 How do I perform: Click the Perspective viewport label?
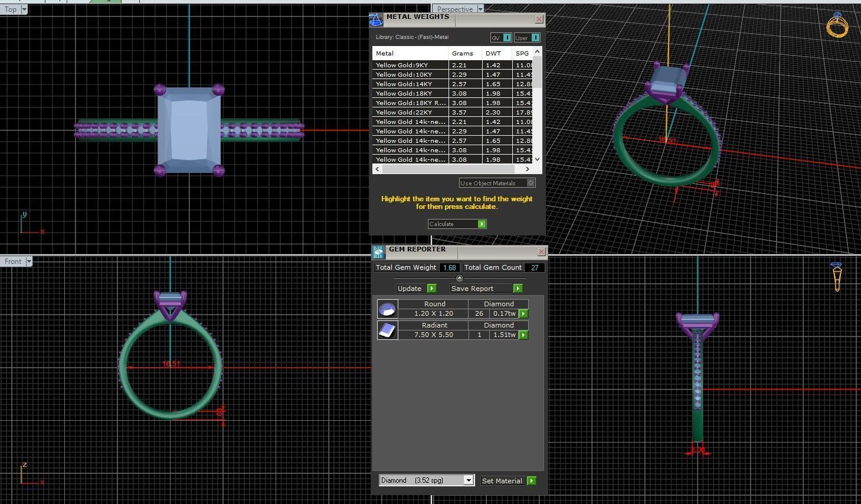pos(455,9)
